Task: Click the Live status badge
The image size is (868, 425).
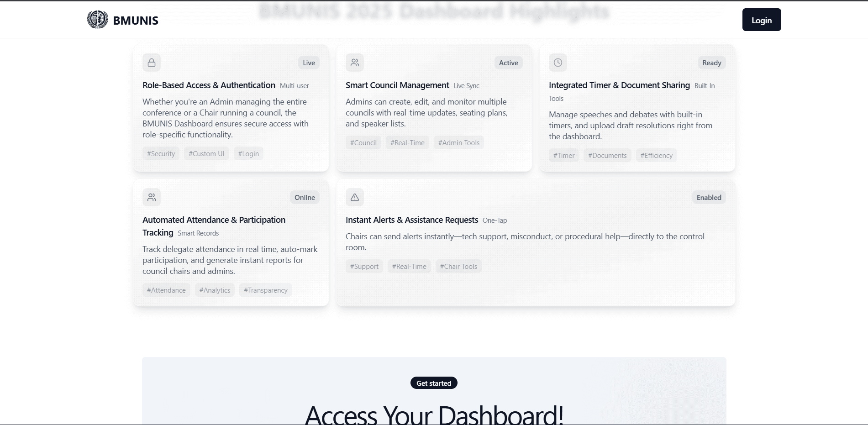Action: tap(309, 63)
